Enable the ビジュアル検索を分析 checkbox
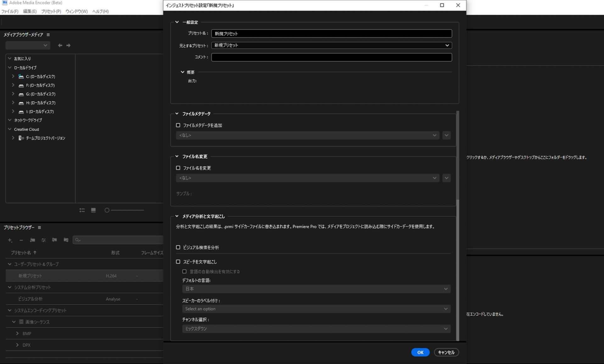604x364 pixels. pyautogui.click(x=178, y=247)
